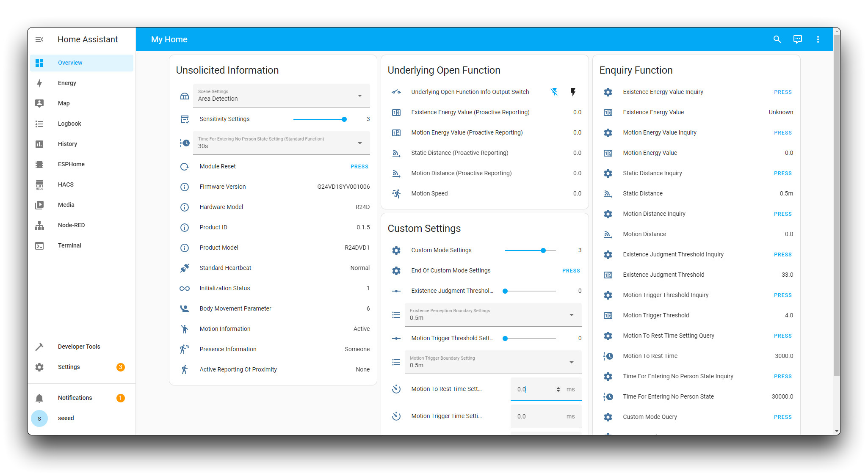Open the three-dot overflow menu
This screenshot has width=868, height=476.
(818, 39)
